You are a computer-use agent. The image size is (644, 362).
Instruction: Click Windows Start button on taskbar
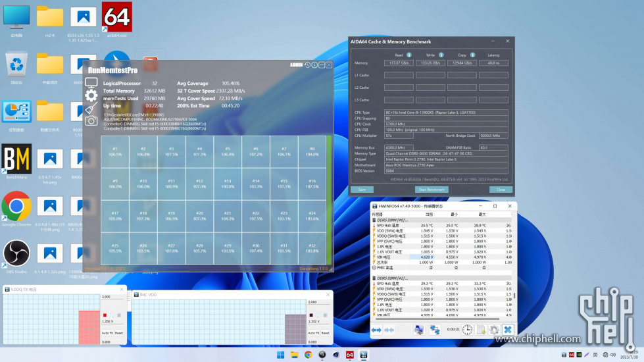280,355
